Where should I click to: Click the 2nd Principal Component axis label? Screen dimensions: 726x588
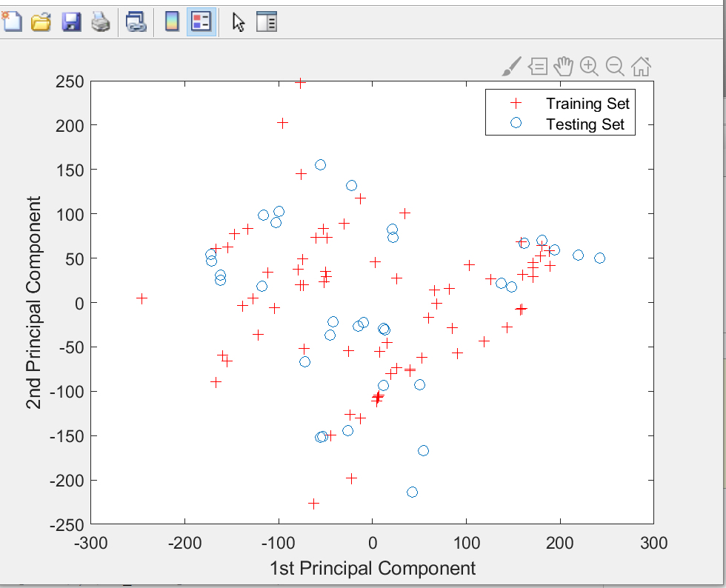click(x=33, y=303)
